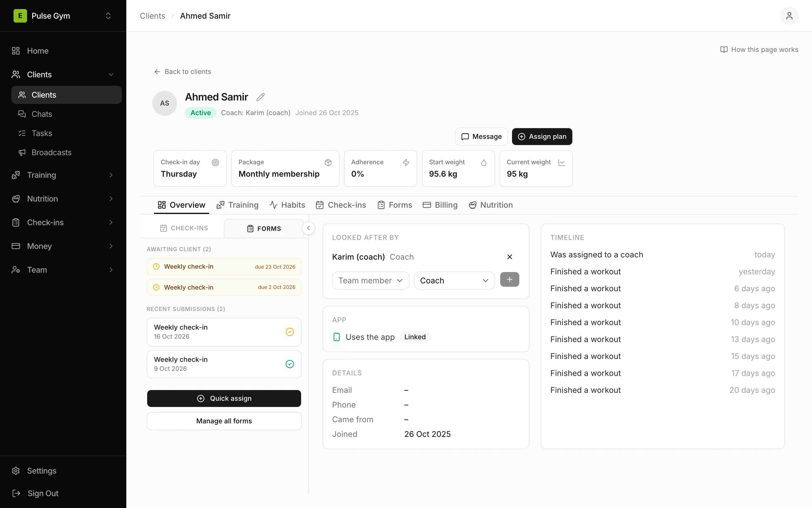
Task: Switch to the Forms tab
Action: (x=395, y=205)
